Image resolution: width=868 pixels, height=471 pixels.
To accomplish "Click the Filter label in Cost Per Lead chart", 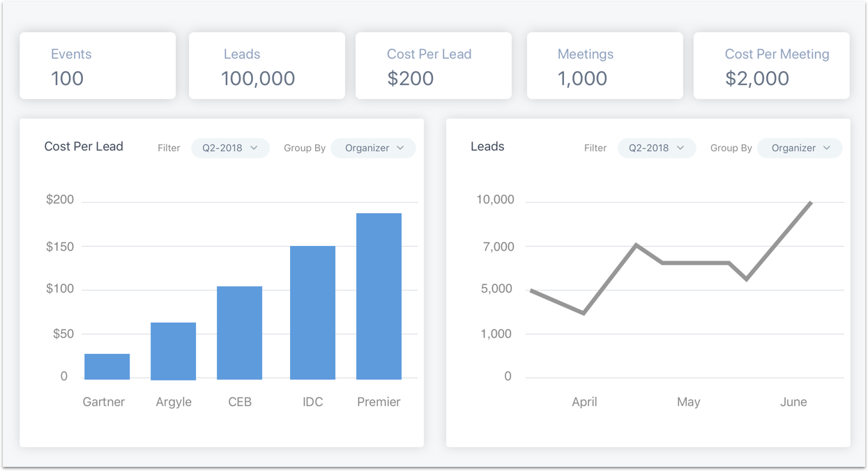I will pos(169,148).
